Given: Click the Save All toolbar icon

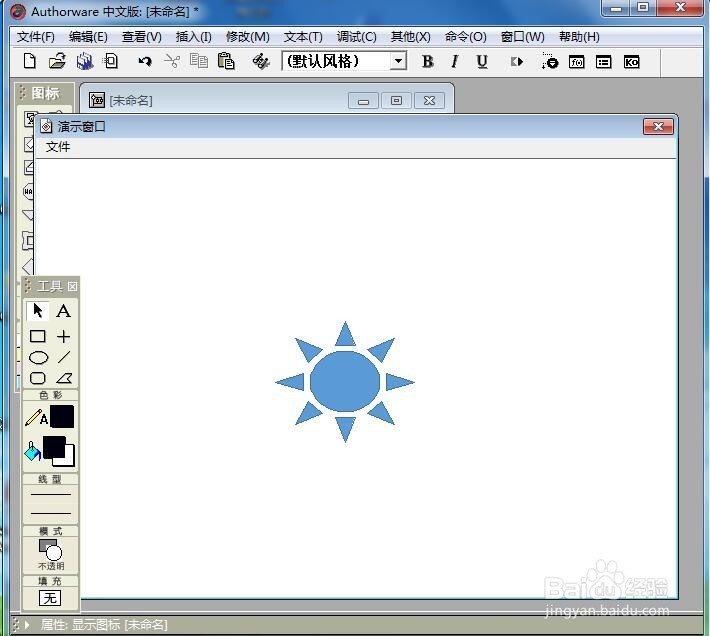Looking at the screenshot, I should (x=85, y=61).
